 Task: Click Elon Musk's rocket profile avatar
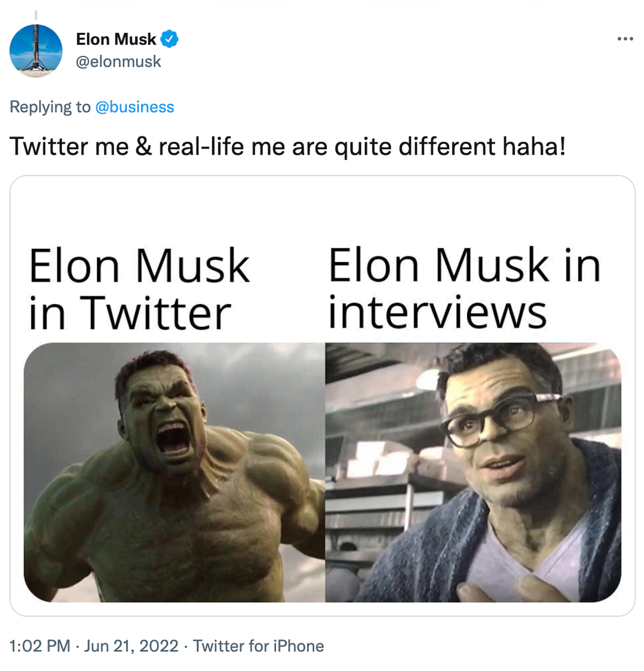tap(36, 51)
